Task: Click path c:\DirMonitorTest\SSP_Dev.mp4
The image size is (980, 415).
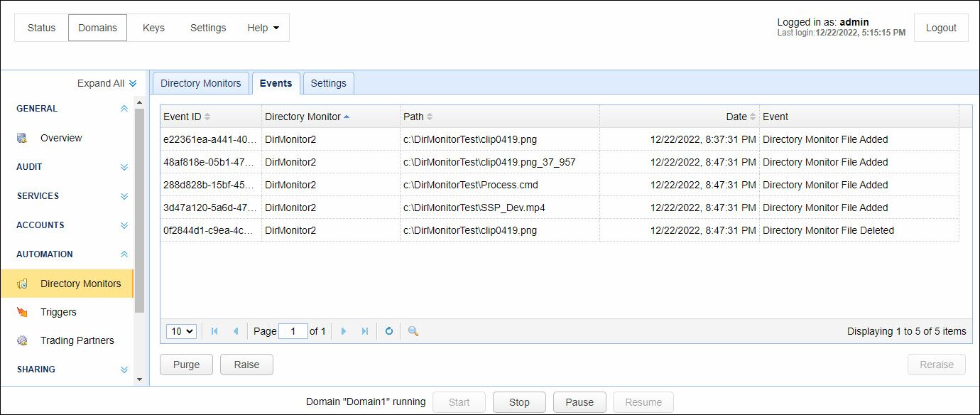Action: (474, 207)
